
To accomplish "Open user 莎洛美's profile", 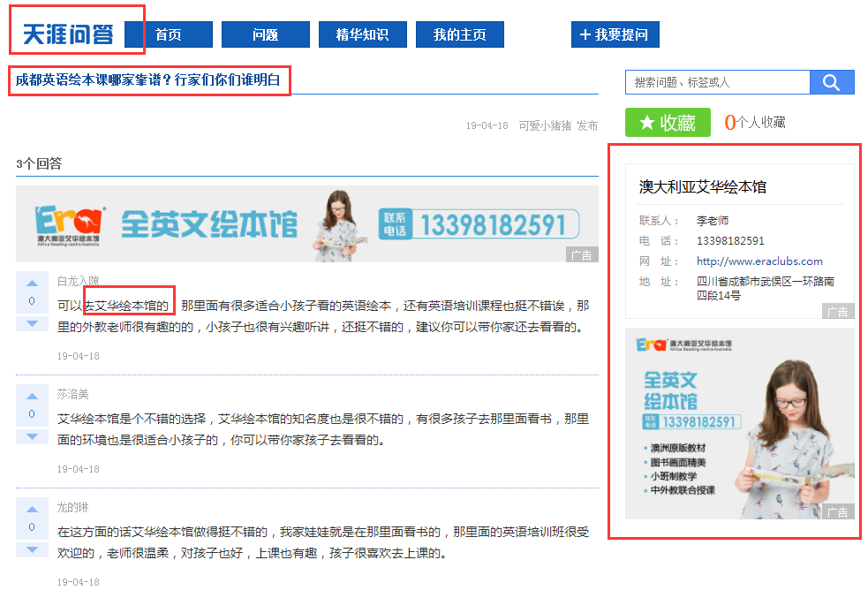I will point(72,394).
